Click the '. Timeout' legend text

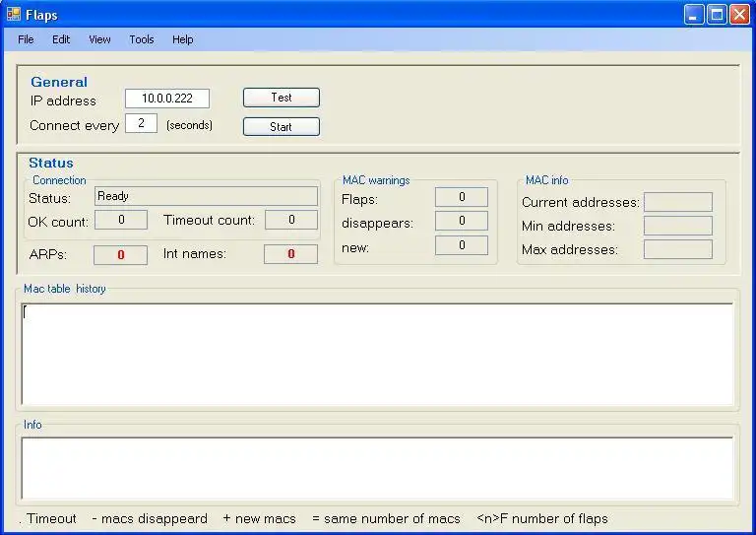[47, 518]
